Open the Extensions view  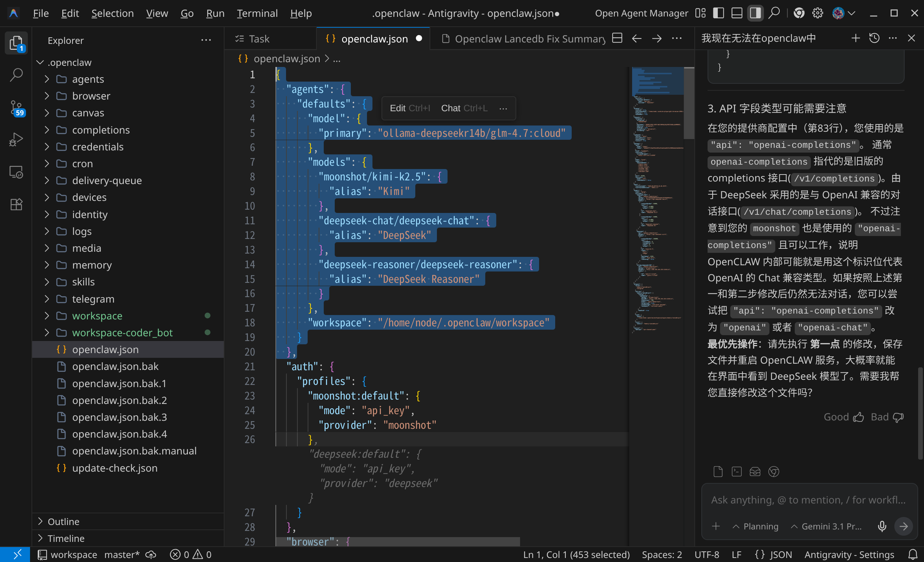[16, 205]
